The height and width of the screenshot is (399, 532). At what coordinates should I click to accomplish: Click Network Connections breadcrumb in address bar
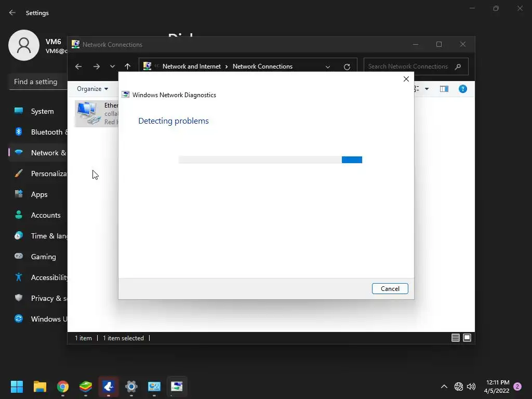(262, 66)
